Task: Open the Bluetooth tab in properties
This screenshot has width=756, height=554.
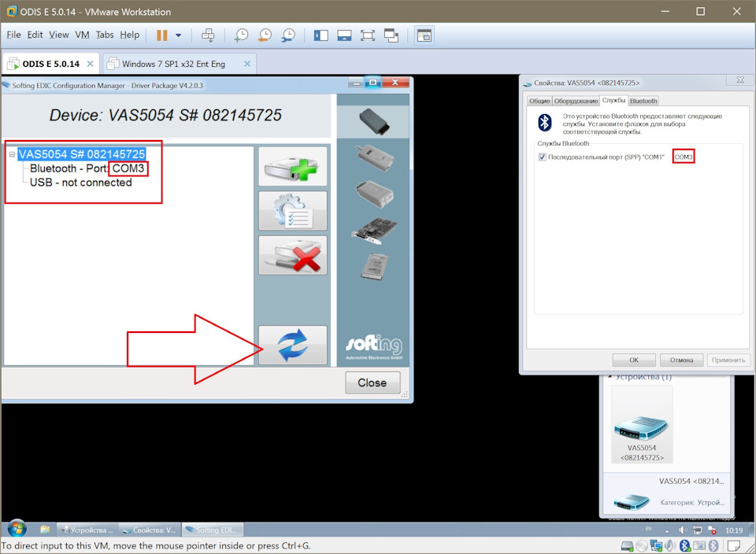Action: [643, 101]
